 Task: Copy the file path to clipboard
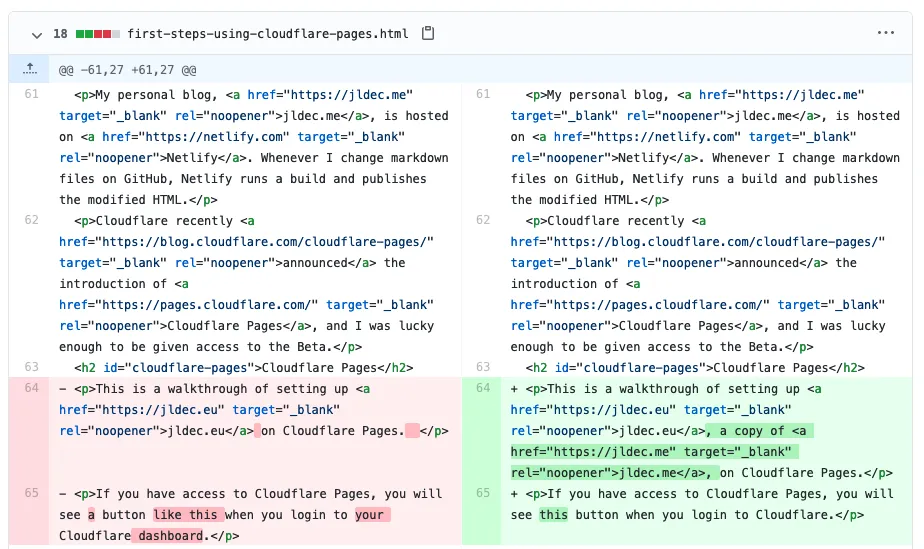pos(428,34)
